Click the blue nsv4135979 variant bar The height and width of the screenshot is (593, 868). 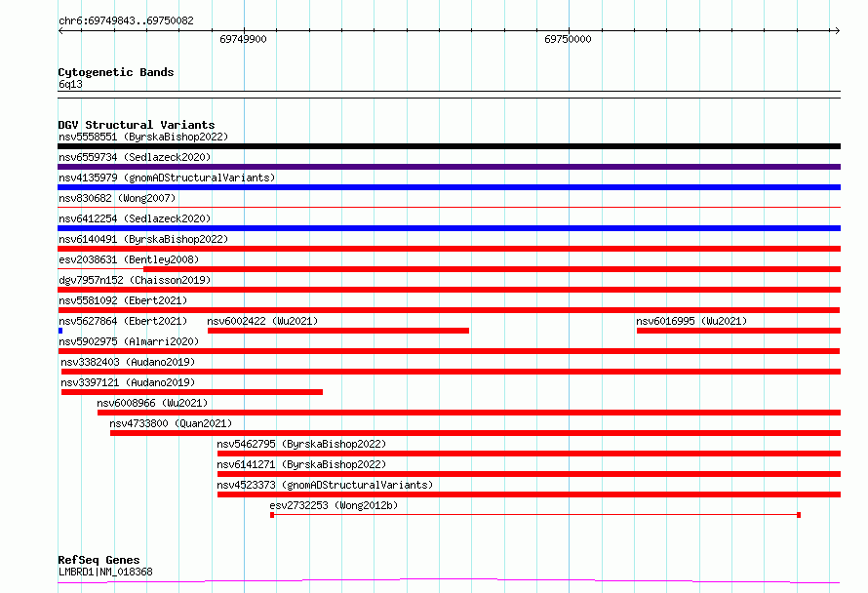click(x=449, y=187)
